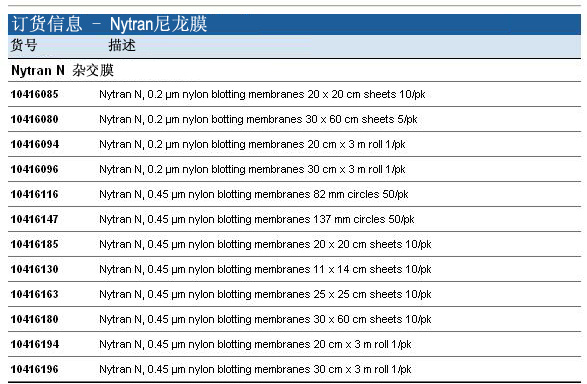
Task: Select catalog number 10416163
Action: pyautogui.click(x=34, y=294)
